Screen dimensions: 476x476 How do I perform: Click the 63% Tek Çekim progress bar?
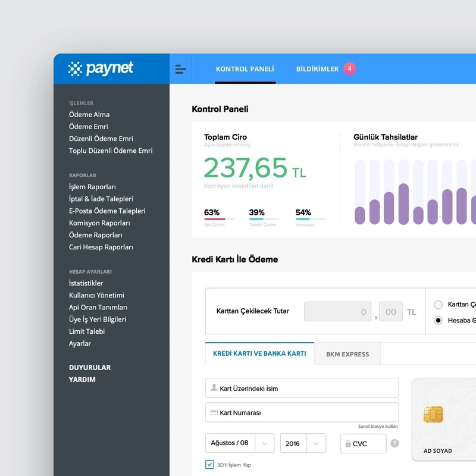[x=219, y=219]
